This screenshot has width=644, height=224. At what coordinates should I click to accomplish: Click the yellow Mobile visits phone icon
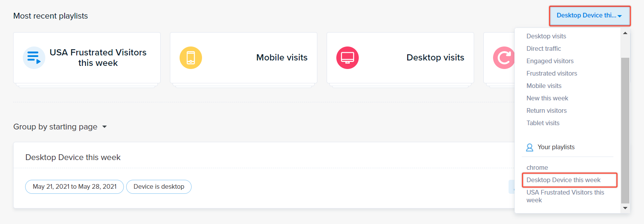click(191, 58)
